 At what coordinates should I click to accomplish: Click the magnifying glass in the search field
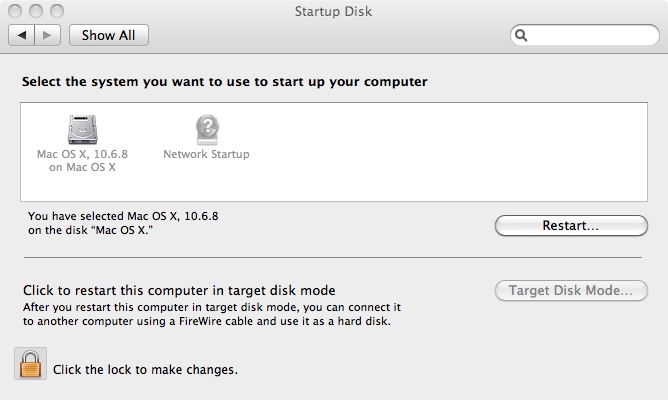[x=522, y=35]
